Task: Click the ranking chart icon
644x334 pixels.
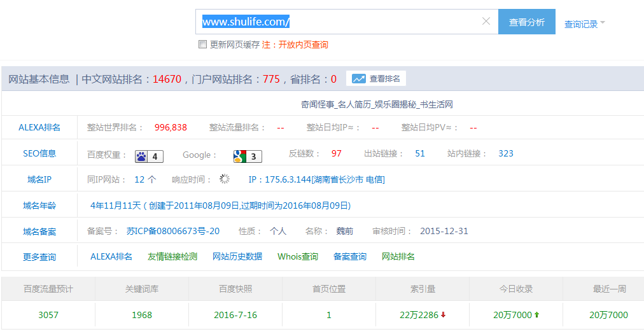Action: coord(359,79)
